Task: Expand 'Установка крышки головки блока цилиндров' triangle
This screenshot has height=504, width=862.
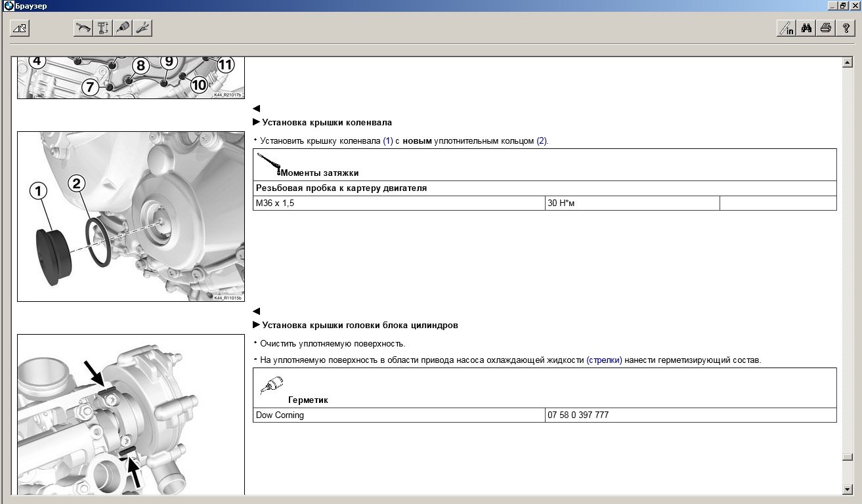Action: [256, 325]
